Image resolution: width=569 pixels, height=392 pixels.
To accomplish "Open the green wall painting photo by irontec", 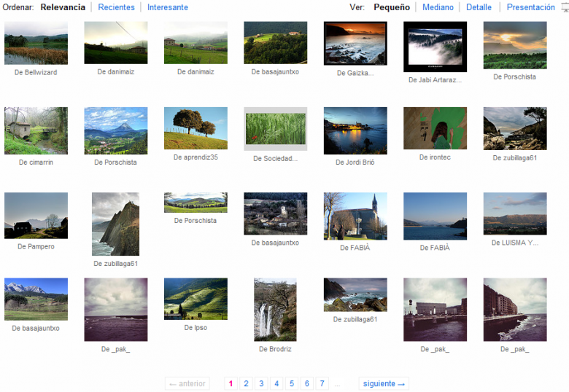I will (435, 128).
